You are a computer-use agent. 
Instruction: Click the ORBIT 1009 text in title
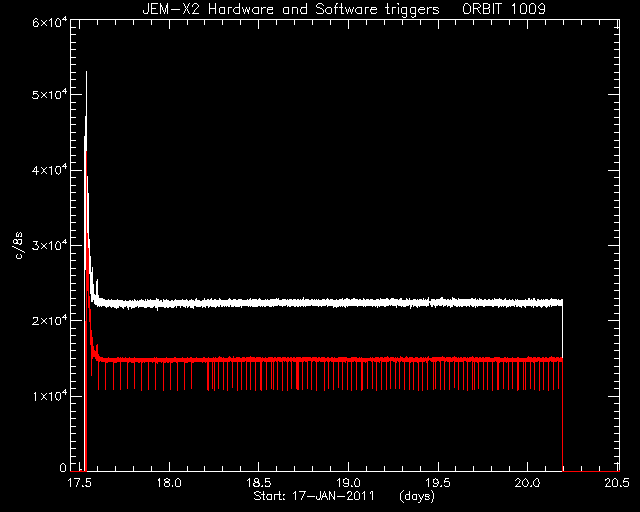pyautogui.click(x=504, y=9)
